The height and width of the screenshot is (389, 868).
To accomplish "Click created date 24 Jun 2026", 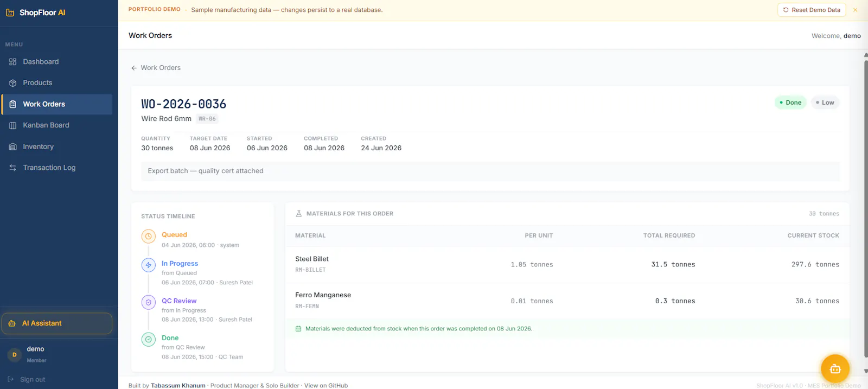I will [x=381, y=148].
